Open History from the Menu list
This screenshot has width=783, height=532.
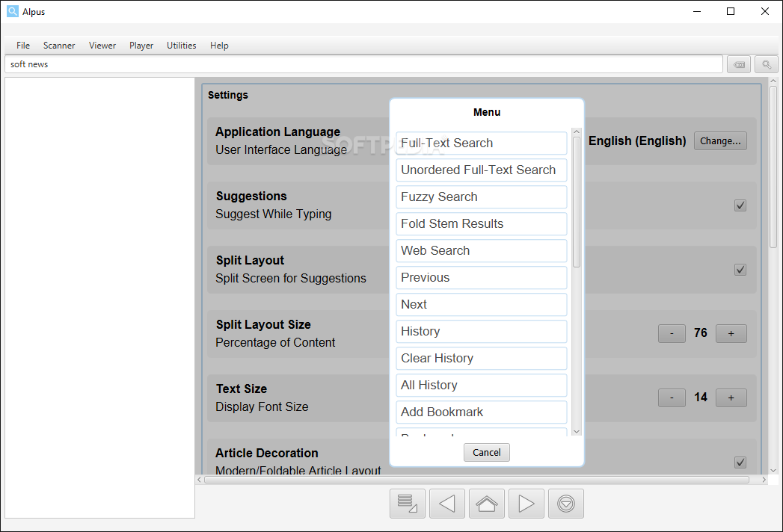coord(482,332)
